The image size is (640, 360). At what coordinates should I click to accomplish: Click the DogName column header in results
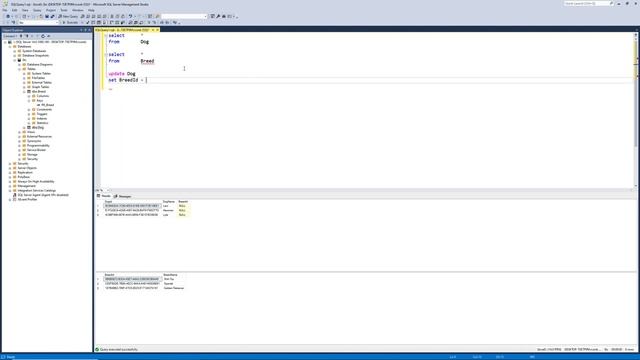(x=169, y=202)
